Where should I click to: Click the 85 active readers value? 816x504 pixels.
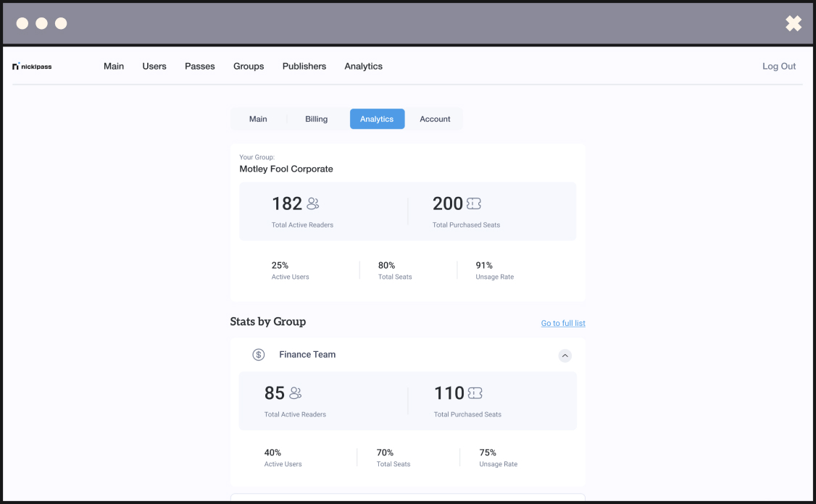[274, 392]
